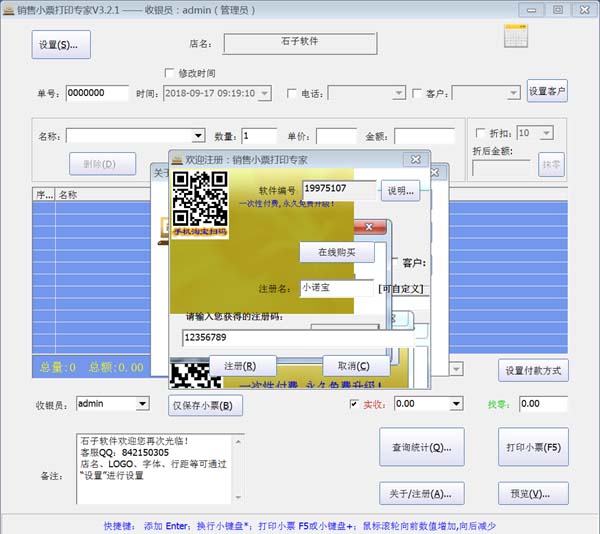Click 取消(C) to cancel registration

pos(356,366)
